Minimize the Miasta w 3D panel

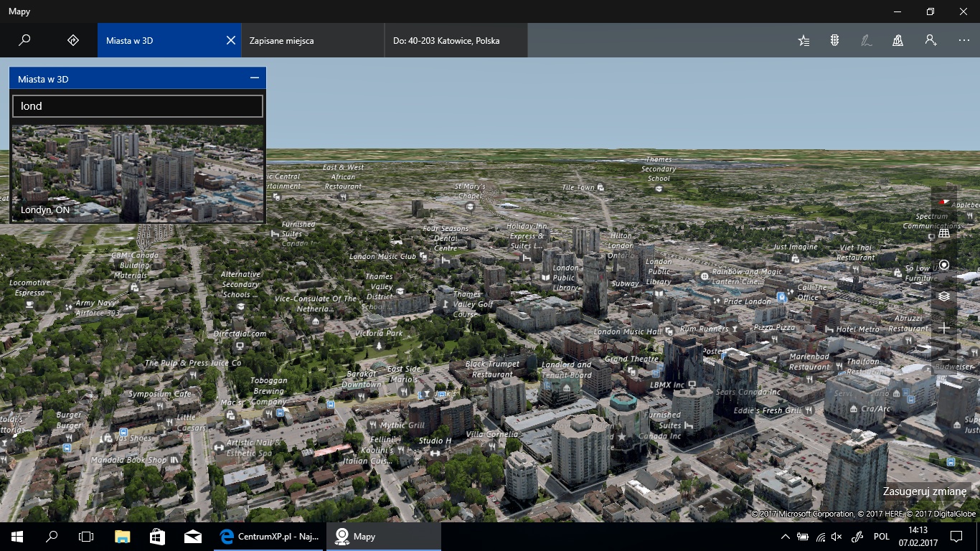[254, 78]
